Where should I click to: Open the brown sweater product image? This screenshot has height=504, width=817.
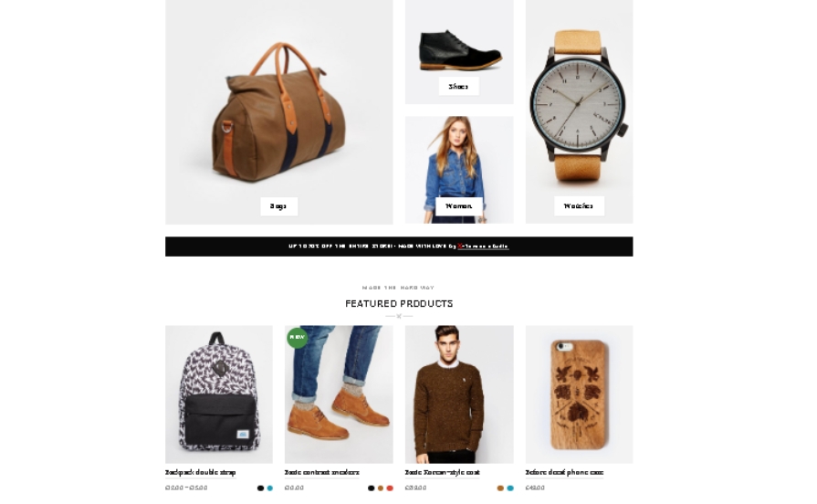point(459,394)
